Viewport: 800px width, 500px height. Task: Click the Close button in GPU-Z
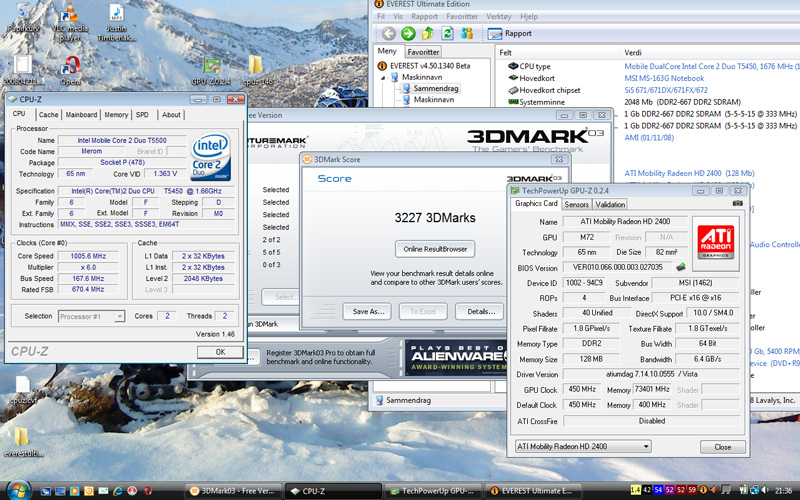tap(722, 447)
